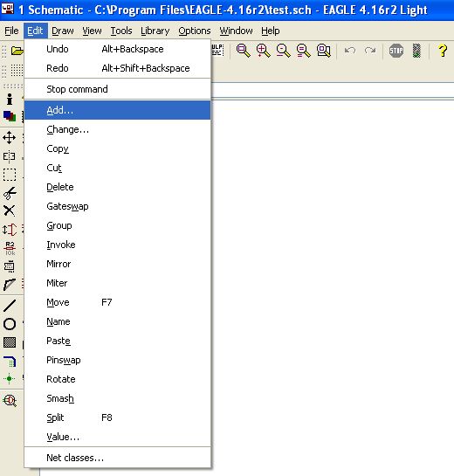Click the Zoom out magnifier icon
This screenshot has width=454, height=476.
coord(283,51)
